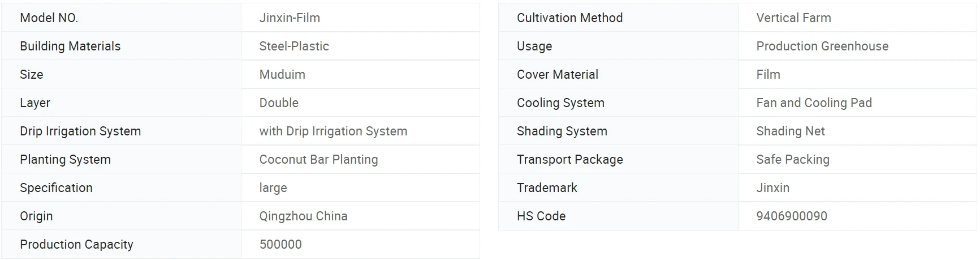Click the Double layer value
This screenshot has height=260, width=980.
(x=279, y=103)
